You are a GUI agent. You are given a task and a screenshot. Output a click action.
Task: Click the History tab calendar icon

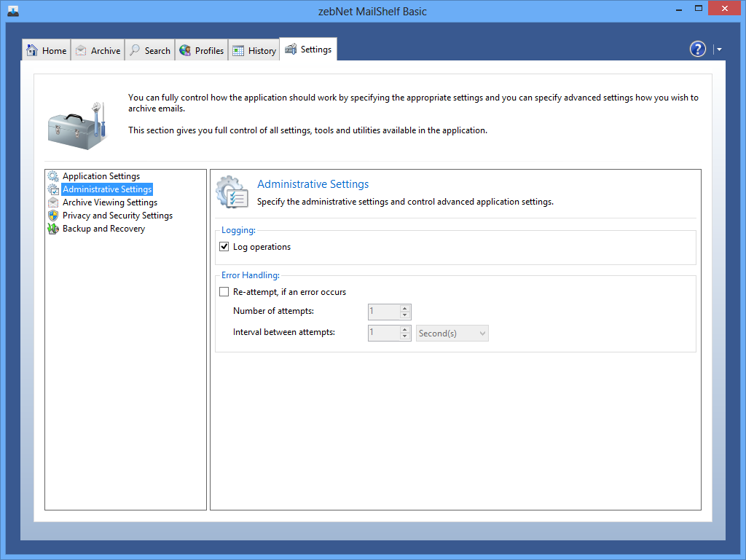(x=238, y=50)
